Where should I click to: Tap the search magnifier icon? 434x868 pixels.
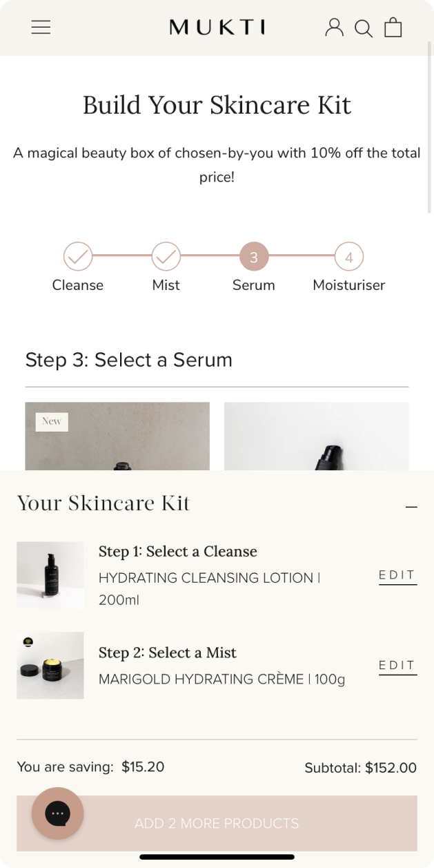pos(364,28)
